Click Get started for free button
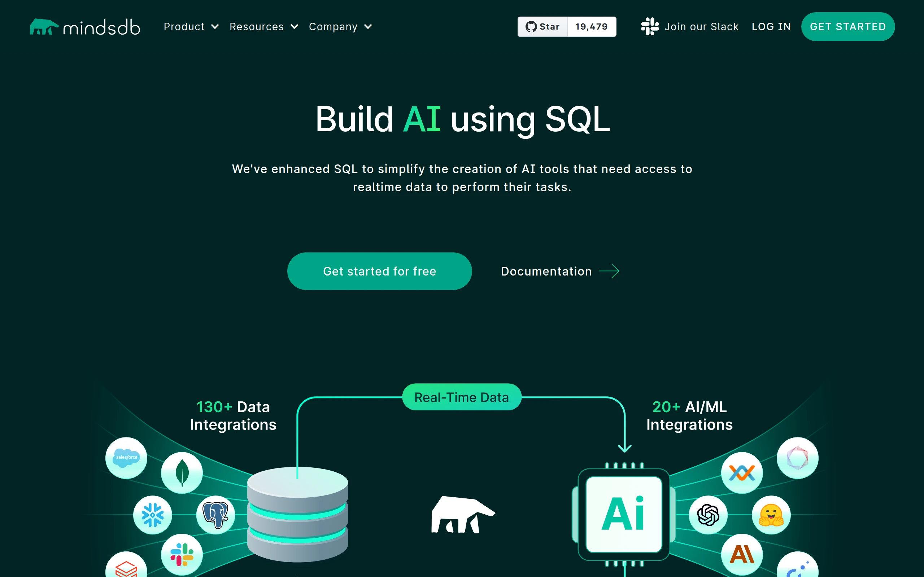924x577 pixels. tap(379, 271)
